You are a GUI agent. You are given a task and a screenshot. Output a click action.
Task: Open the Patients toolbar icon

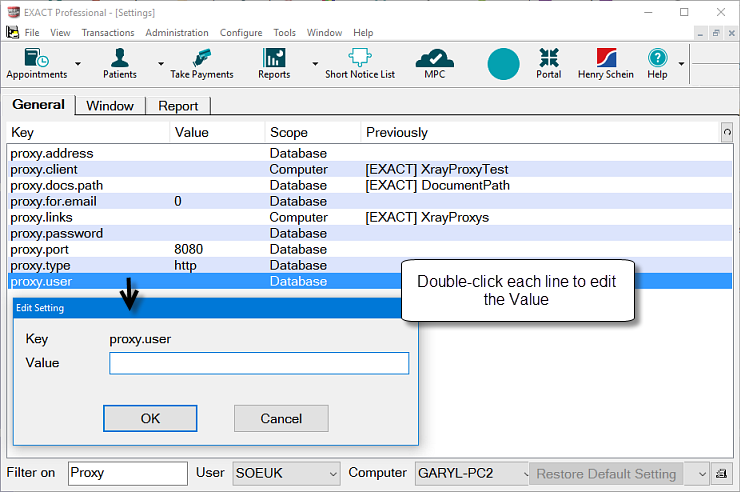click(120, 64)
